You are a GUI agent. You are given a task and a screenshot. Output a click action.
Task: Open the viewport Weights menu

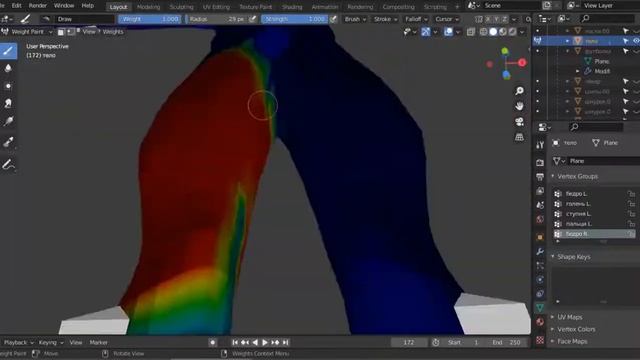113,32
